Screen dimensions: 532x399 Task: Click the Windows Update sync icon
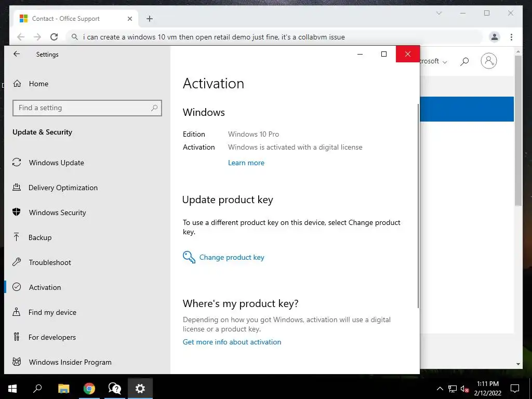tap(17, 162)
